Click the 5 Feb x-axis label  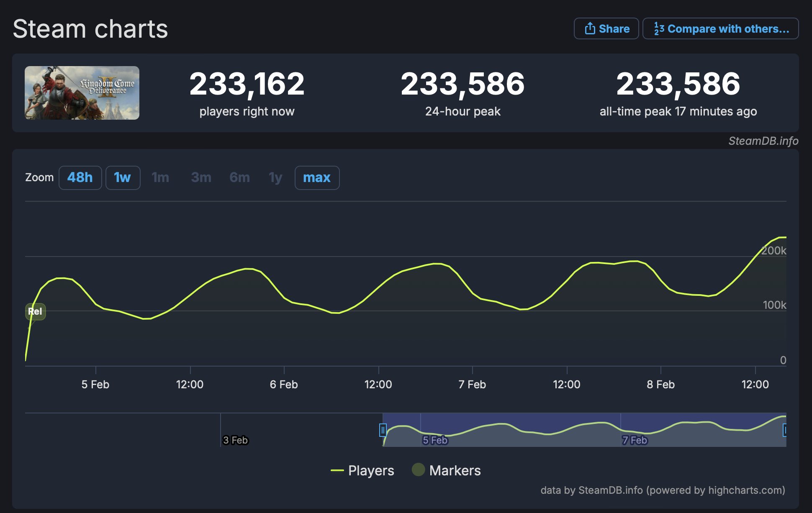point(95,385)
